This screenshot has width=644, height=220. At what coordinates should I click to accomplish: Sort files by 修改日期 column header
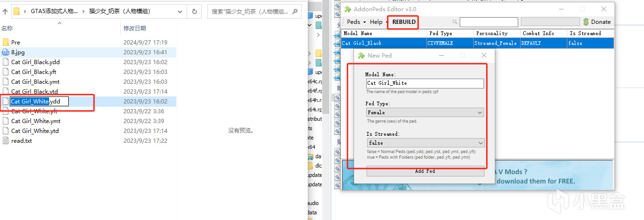pyautogui.click(x=135, y=29)
